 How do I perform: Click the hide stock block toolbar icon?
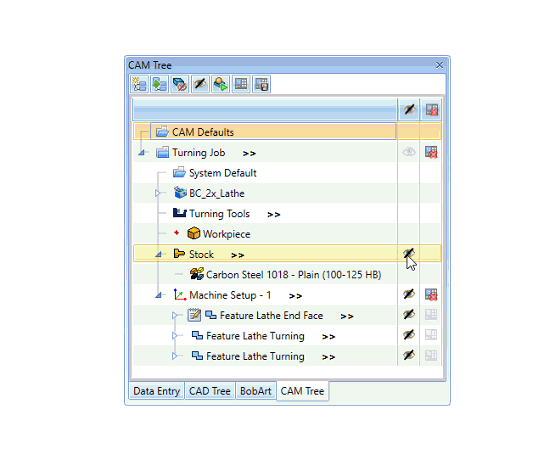click(180, 84)
